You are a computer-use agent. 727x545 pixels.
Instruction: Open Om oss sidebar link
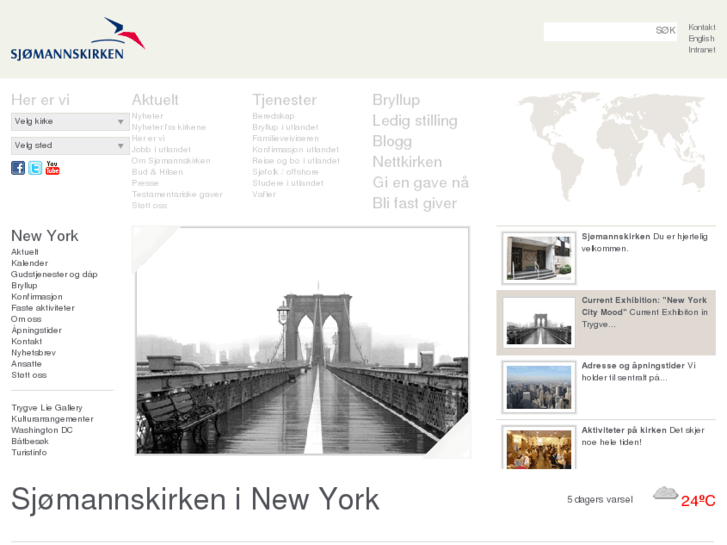click(26, 319)
